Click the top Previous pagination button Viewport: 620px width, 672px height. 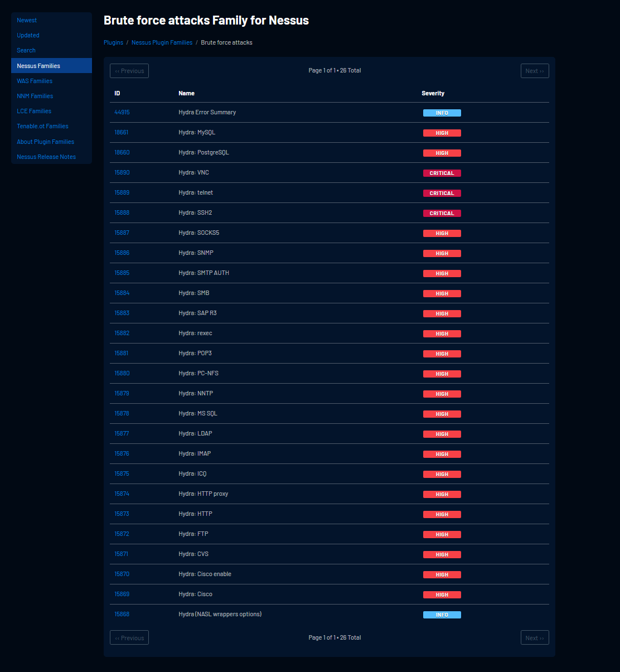129,71
